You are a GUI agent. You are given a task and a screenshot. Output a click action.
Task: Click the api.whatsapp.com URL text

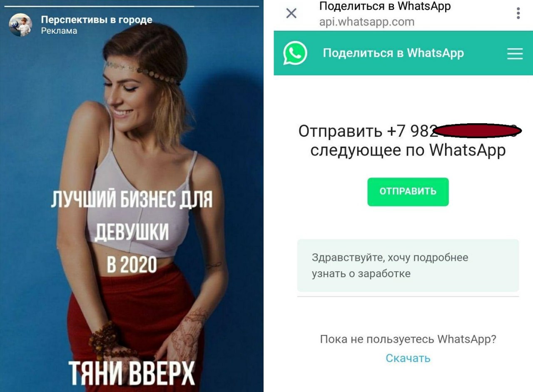click(367, 22)
